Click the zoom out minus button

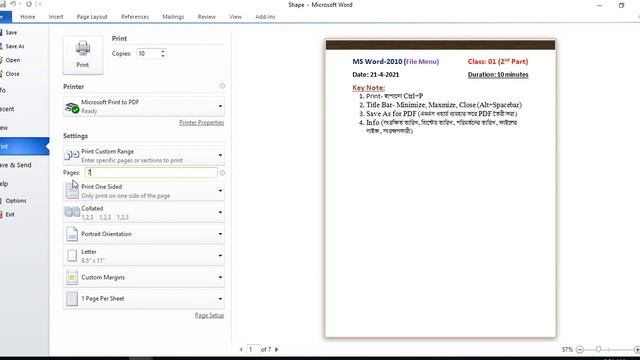(580, 349)
